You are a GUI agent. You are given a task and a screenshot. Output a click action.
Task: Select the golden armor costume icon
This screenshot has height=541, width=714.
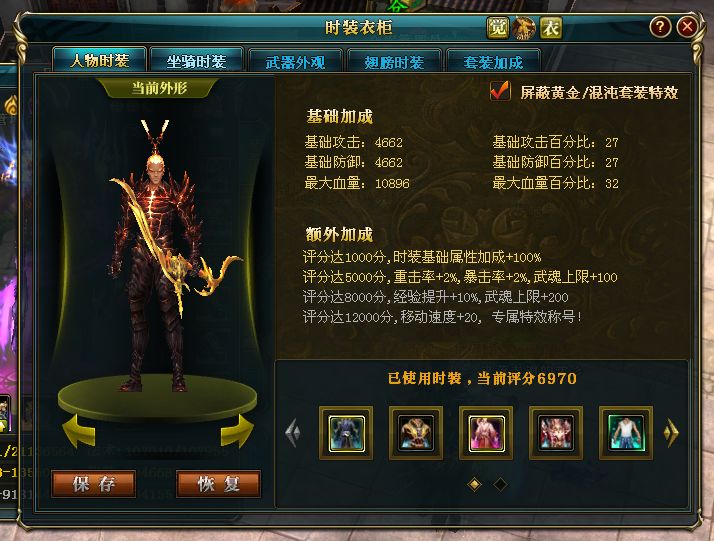pos(416,433)
